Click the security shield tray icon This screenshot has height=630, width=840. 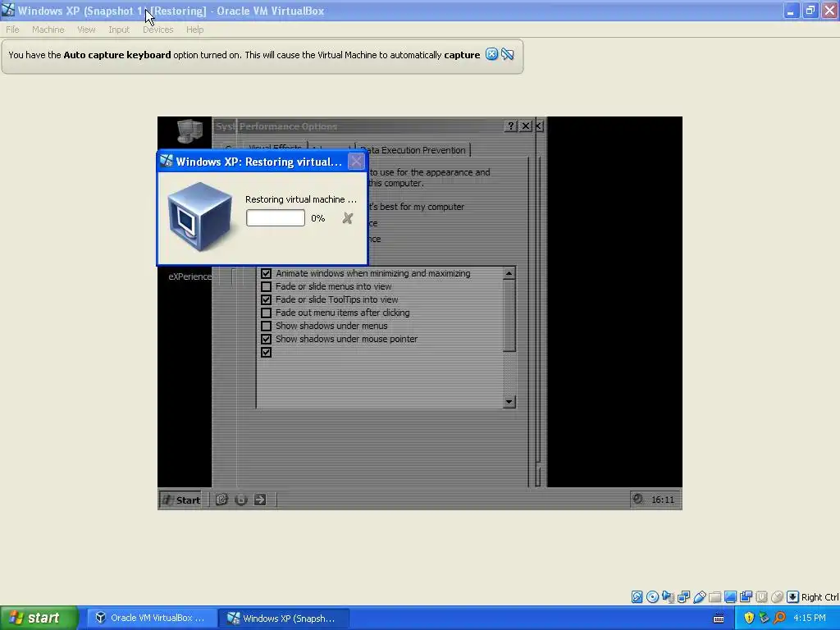749,618
